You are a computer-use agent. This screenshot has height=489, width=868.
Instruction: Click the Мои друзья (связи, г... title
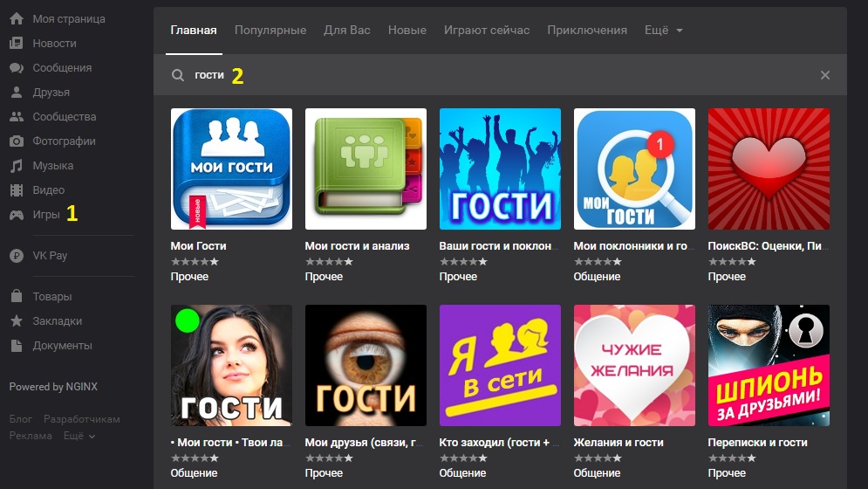click(x=365, y=443)
